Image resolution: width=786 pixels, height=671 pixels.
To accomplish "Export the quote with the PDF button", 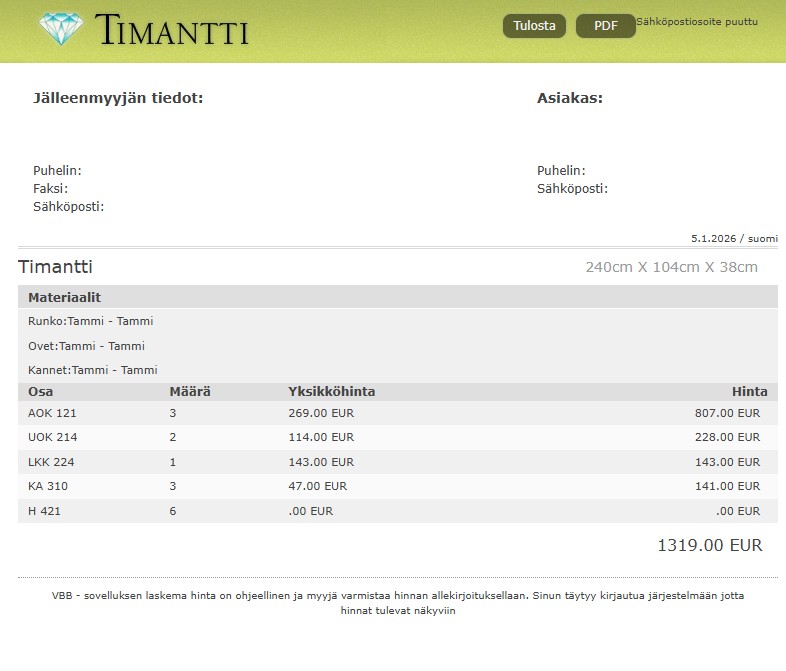I will tap(605, 26).
